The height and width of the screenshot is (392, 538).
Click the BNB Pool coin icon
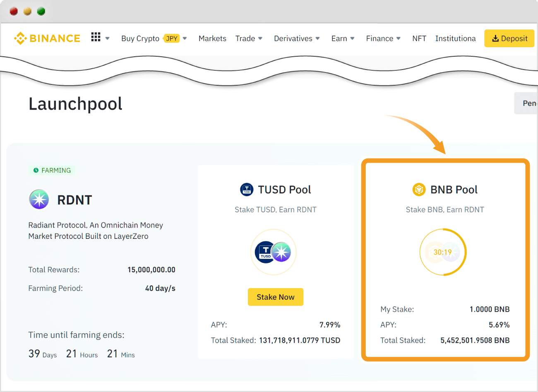(x=419, y=190)
